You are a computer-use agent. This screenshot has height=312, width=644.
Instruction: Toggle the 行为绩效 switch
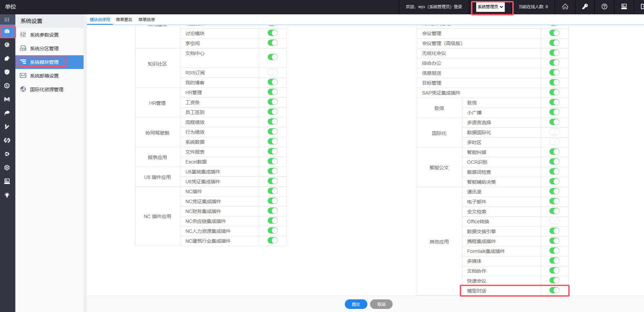coord(273,131)
